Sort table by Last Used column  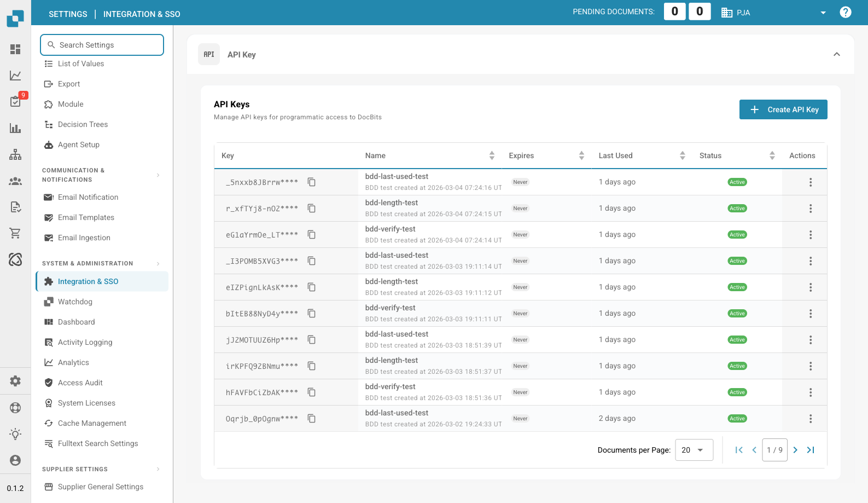point(683,155)
